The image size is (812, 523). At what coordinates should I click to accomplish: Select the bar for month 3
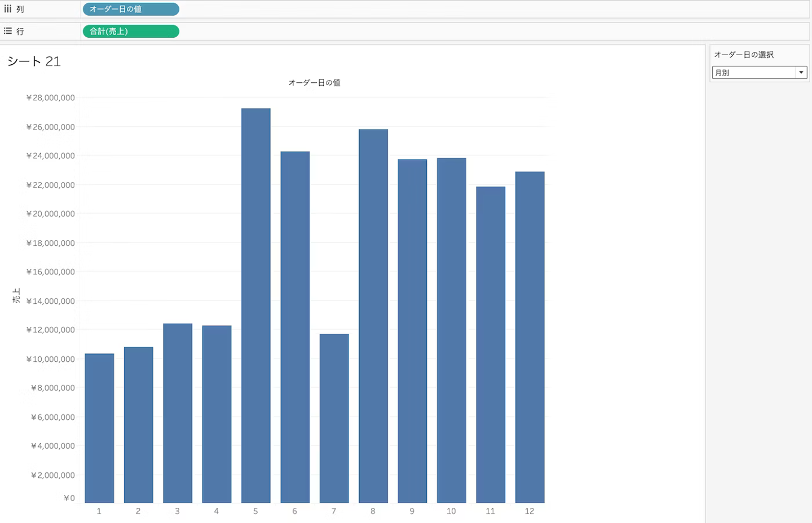pyautogui.click(x=178, y=413)
